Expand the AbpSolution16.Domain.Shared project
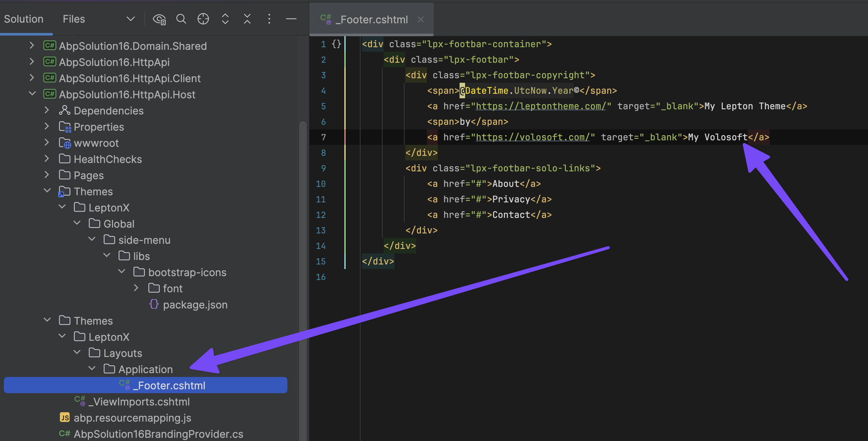This screenshot has height=441, width=868. click(32, 46)
